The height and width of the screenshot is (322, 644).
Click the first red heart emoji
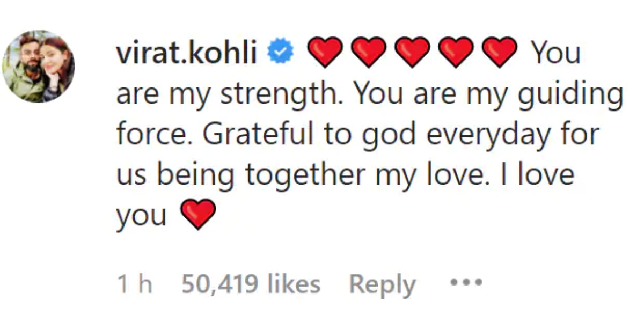coord(325,53)
